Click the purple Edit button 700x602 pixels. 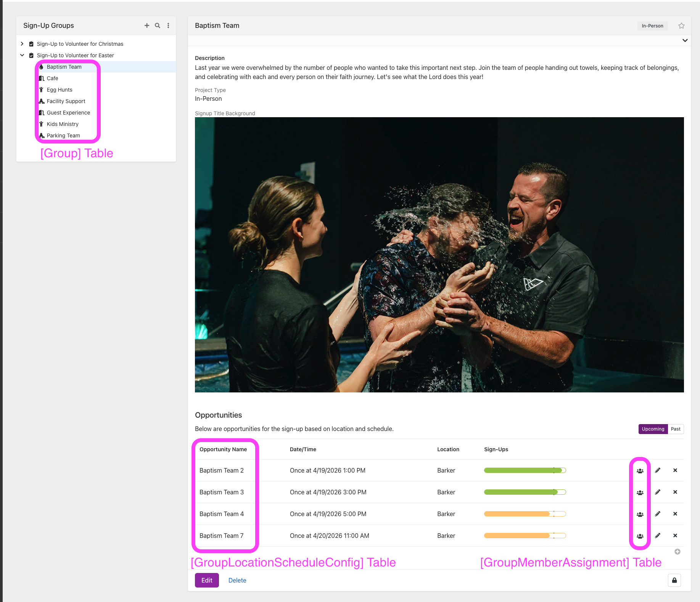coord(207,580)
